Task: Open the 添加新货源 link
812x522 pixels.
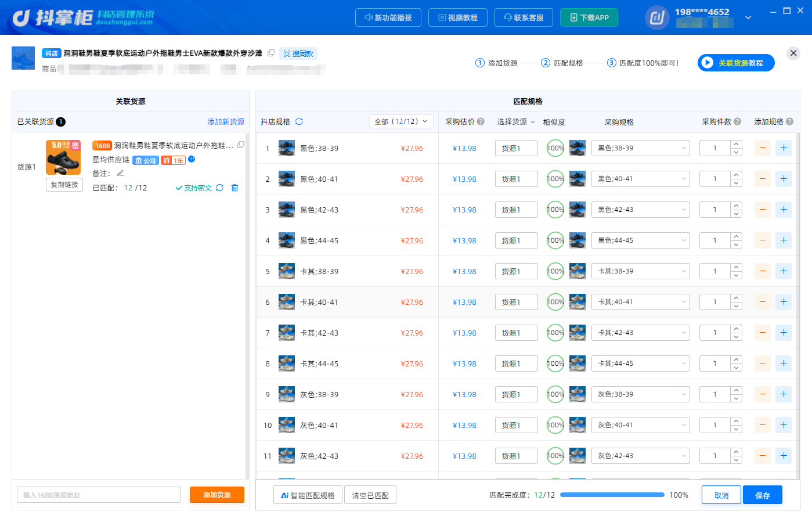Action: click(226, 121)
